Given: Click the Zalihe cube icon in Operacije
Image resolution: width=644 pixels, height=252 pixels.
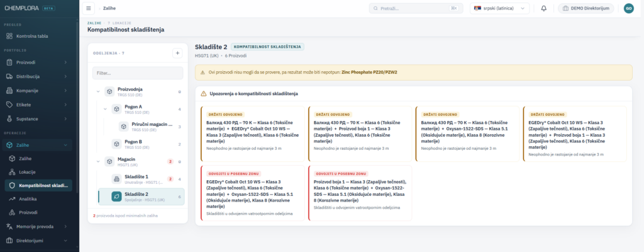Looking at the screenshot, I should click(x=9, y=145).
